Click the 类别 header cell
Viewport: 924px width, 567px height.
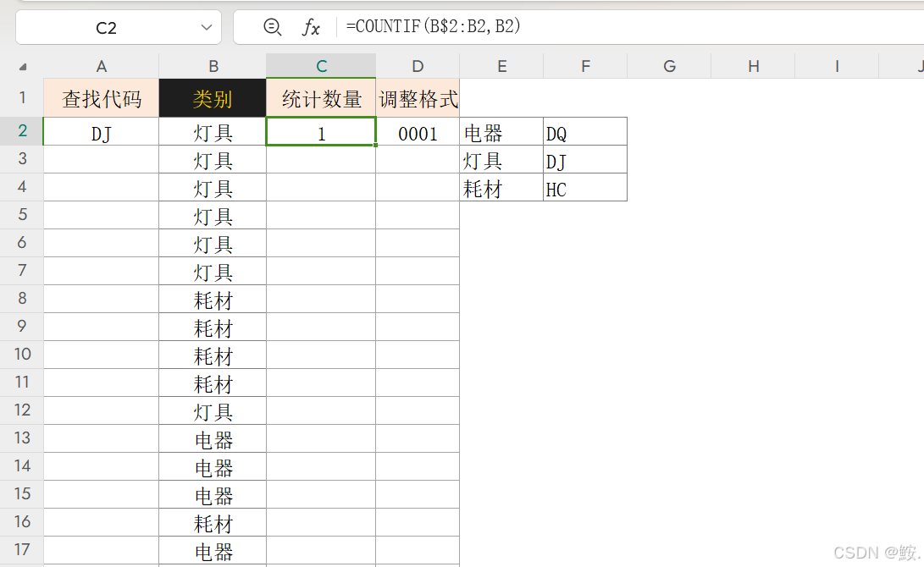click(213, 97)
